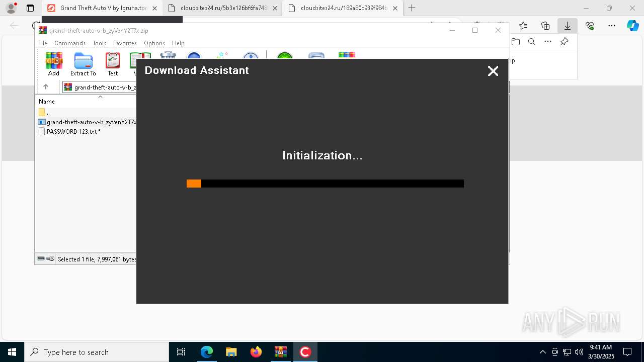Image resolution: width=644 pixels, height=362 pixels.
Task: Open the Tools menu in WinRAR
Action: [x=99, y=43]
